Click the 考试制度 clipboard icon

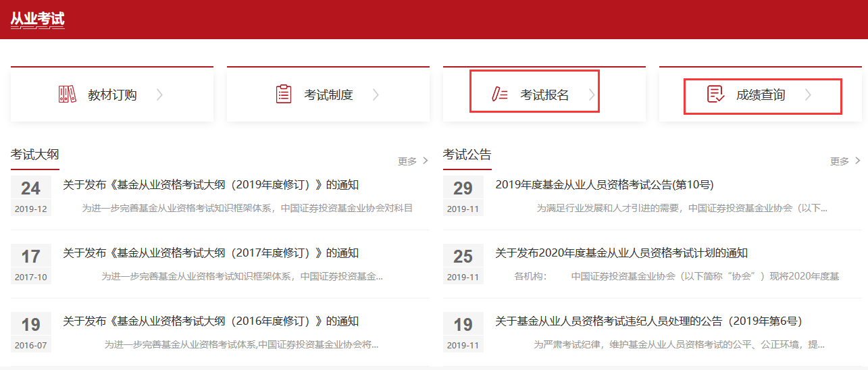(284, 95)
